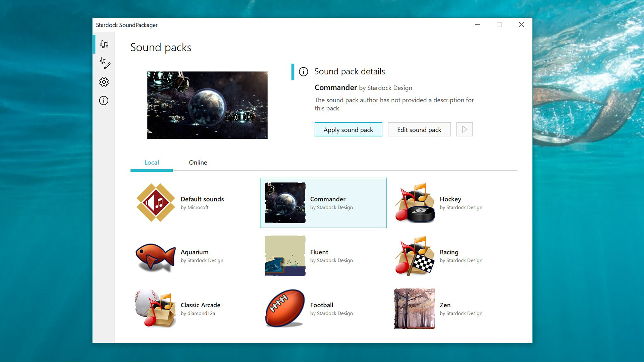Image resolution: width=644 pixels, height=362 pixels.
Task: View app information via the sidebar info icon
Action: tap(104, 101)
